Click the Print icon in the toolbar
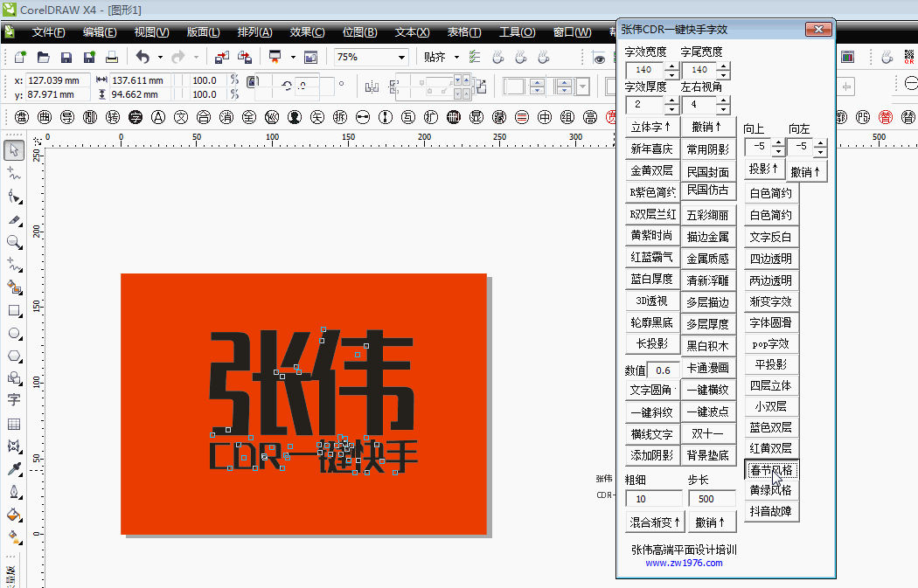 (111, 56)
